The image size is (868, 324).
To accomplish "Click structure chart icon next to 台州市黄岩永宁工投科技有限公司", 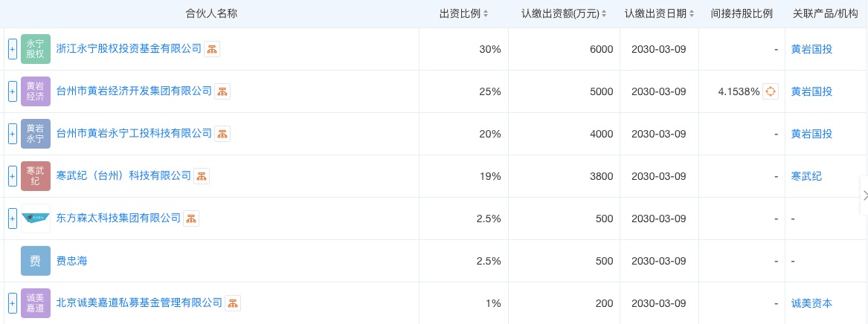I will coord(222,134).
